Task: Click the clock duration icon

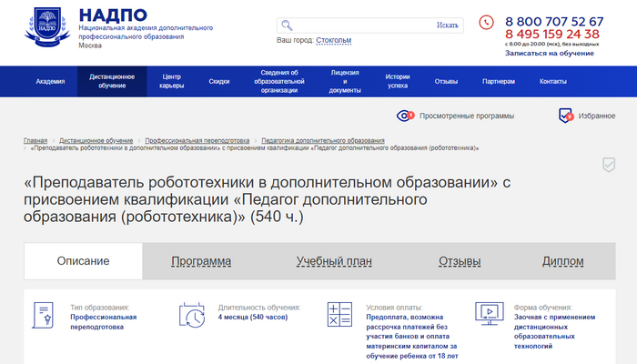Action: pos(192,315)
